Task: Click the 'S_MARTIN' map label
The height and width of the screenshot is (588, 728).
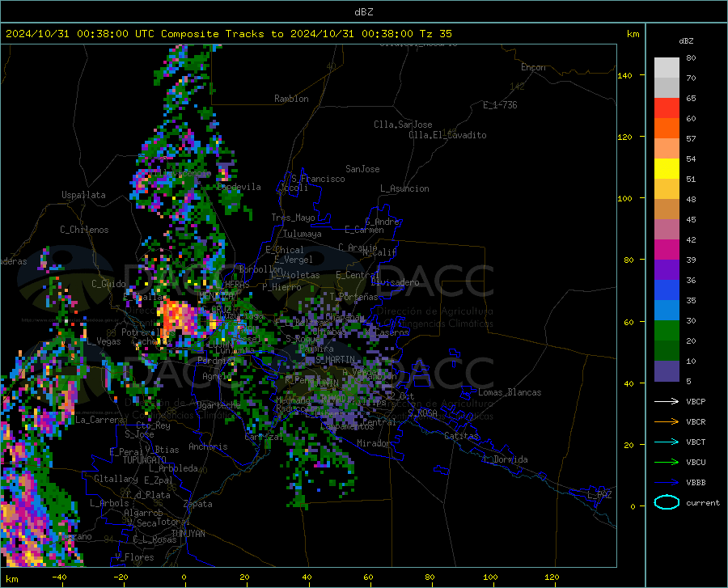Action: point(335,360)
